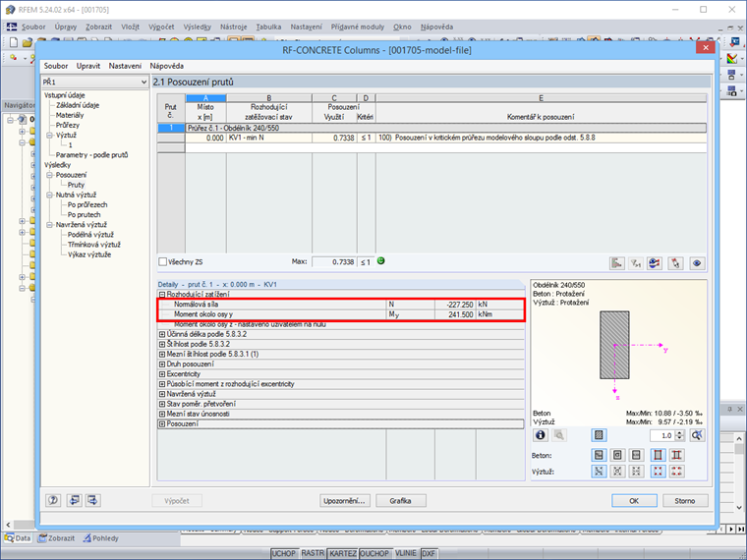Toggle the fourth Výztuž icon with red dots
This screenshot has width=747, height=560.
658,472
